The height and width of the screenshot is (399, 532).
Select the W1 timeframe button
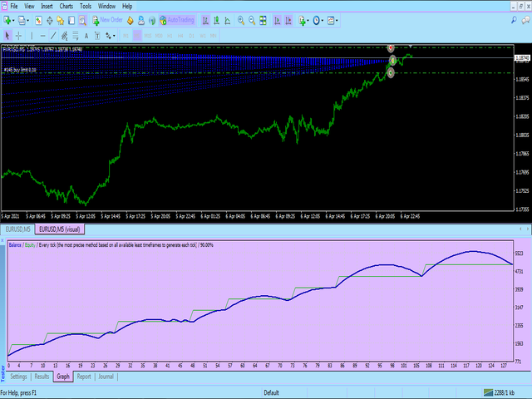(x=203, y=35)
